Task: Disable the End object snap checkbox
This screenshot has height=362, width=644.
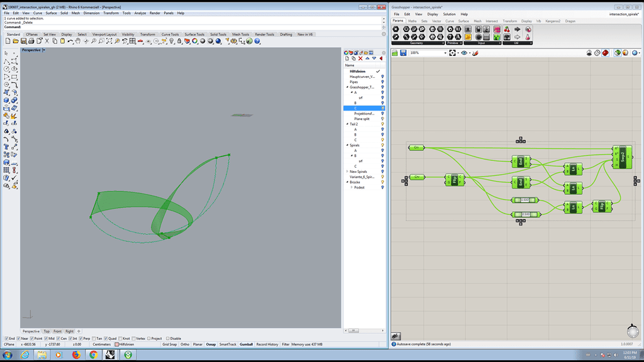Action: click(x=6, y=338)
